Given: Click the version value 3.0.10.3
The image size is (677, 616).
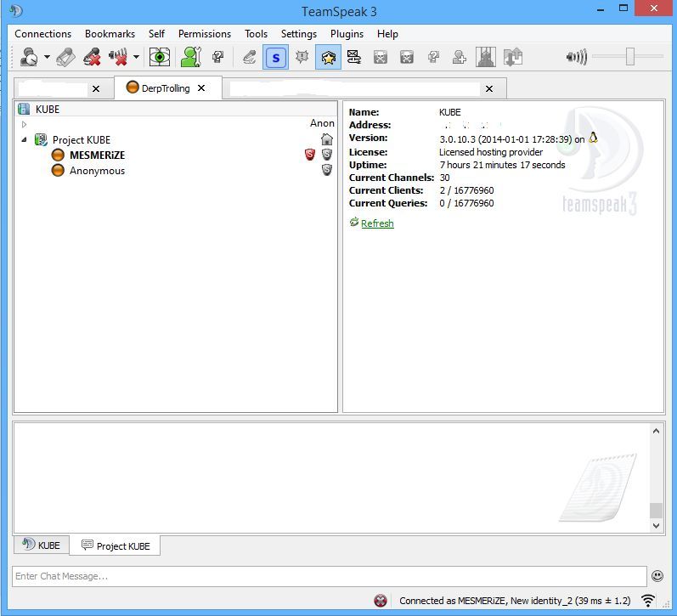Looking at the screenshot, I should click(457, 139).
